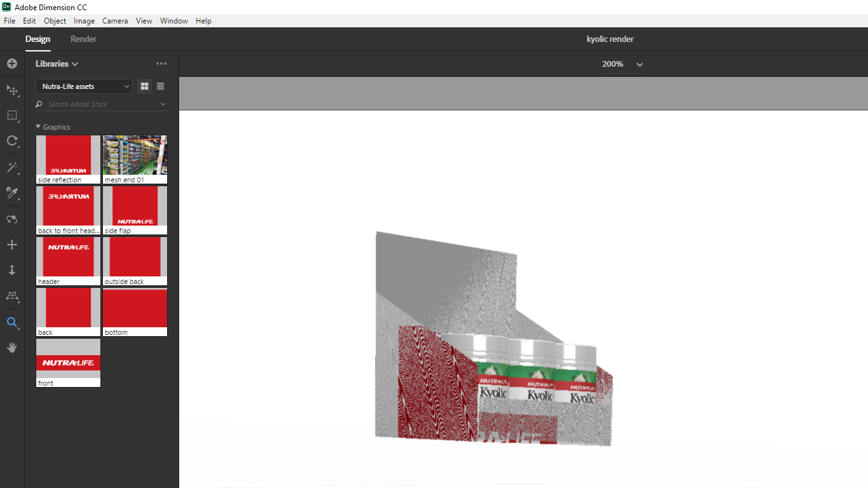Select the Zoom magnifier tool

coord(12,322)
